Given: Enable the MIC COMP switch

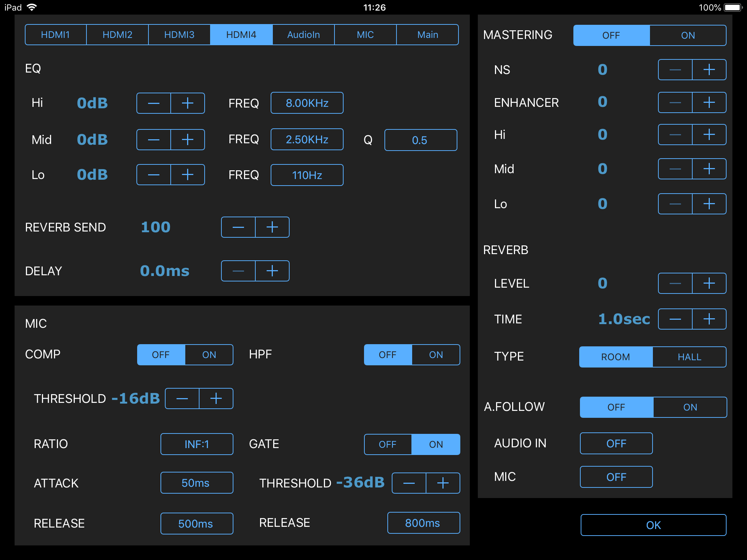Looking at the screenshot, I should [209, 355].
